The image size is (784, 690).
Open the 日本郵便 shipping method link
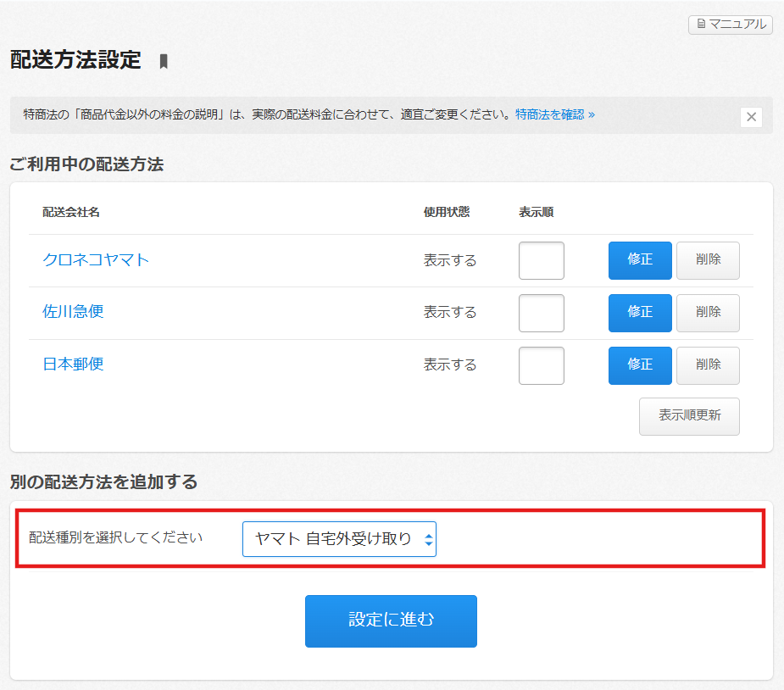click(x=73, y=364)
